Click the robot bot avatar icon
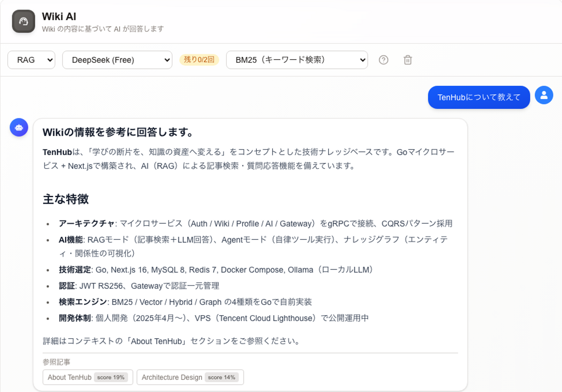The height and width of the screenshot is (392, 562). pos(19,128)
